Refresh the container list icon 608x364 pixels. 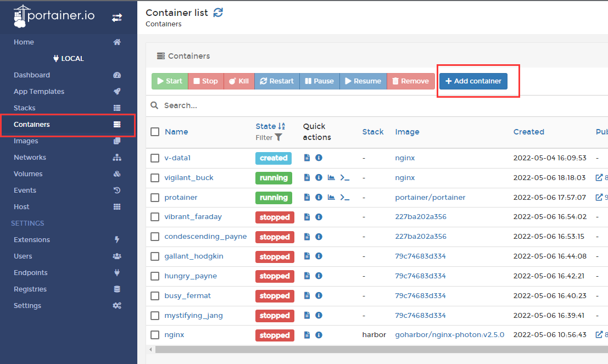pyautogui.click(x=218, y=13)
